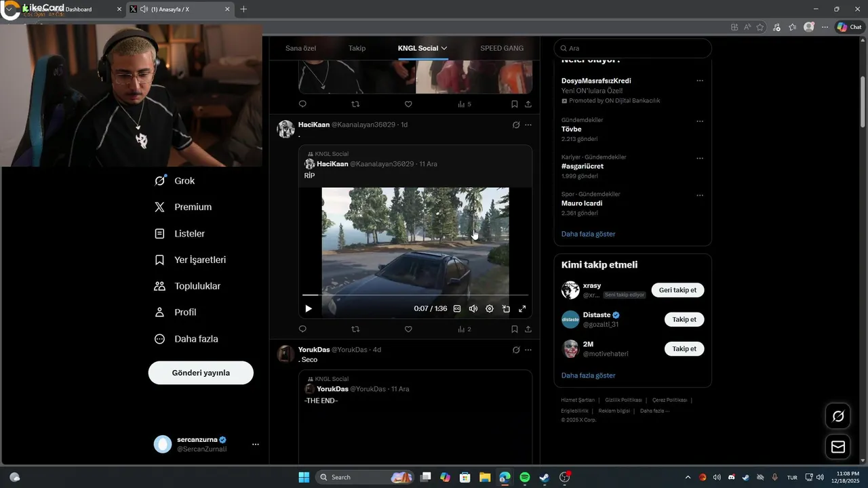Open the floating Grok button

[x=838, y=416]
